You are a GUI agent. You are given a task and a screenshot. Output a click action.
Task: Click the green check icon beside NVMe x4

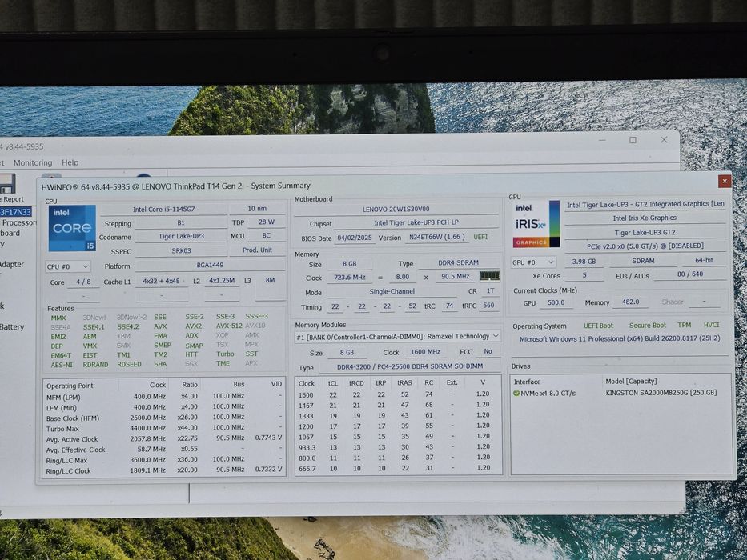tap(516, 394)
